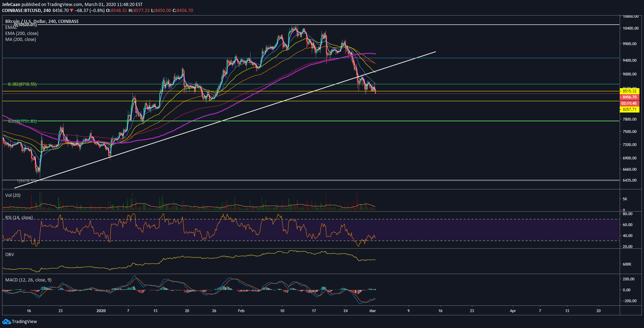This screenshot has width=644, height=328.
Task: Click the 26 date label on the time axis
Action: click(x=214, y=311)
